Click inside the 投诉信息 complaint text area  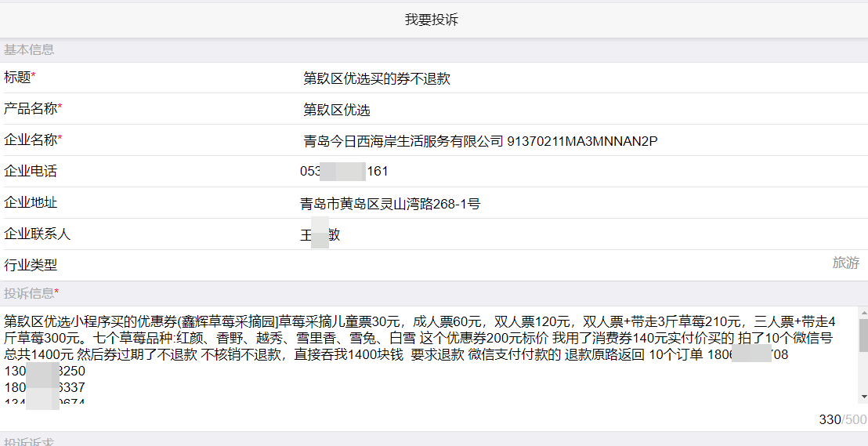coord(429,354)
